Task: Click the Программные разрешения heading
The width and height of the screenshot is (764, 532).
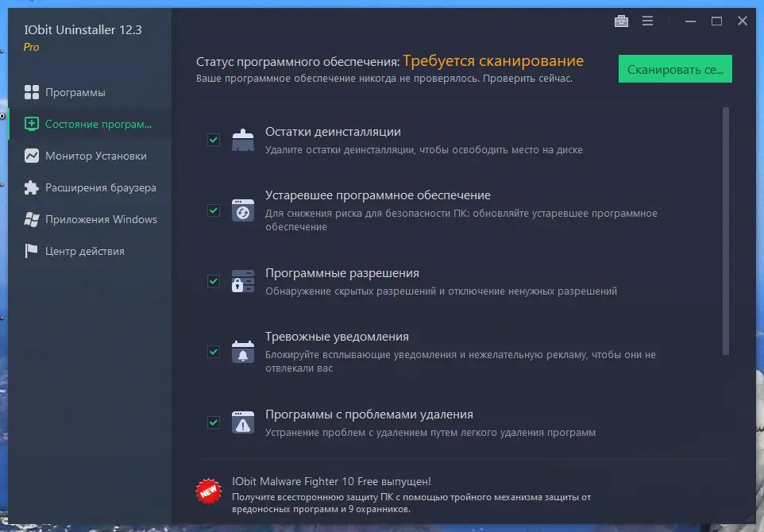Action: 342,273
